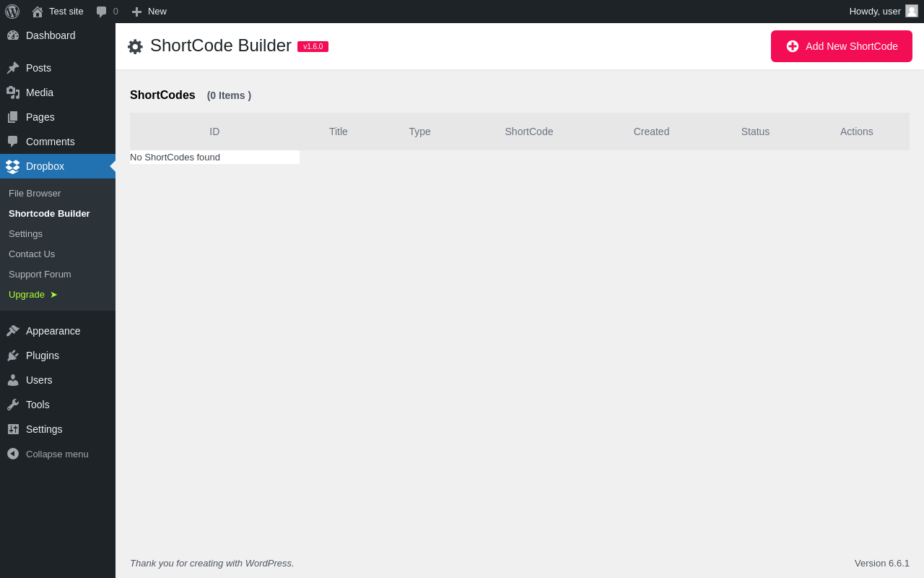Open the Tools menu
Viewport: 924px width, 578px height.
coord(58,405)
